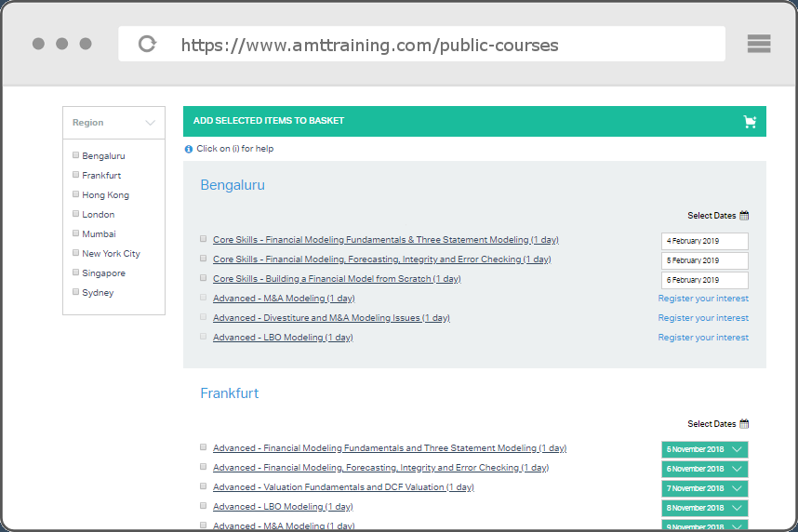The height and width of the screenshot is (532, 798).
Task: Select the Hong Kong region checkbox
Action: tap(76, 194)
